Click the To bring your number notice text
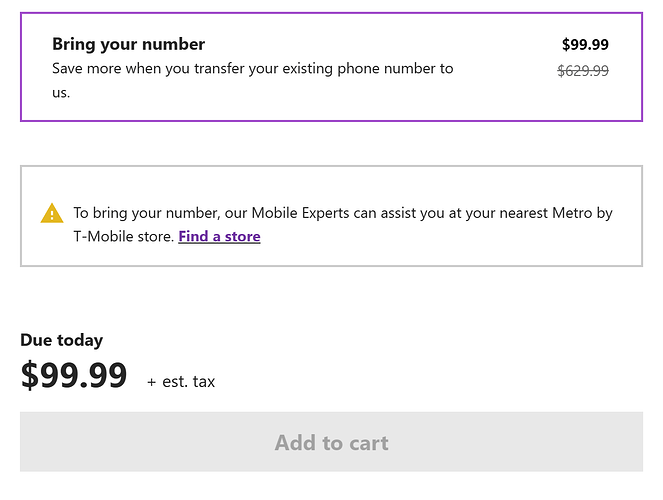 tap(131, 213)
